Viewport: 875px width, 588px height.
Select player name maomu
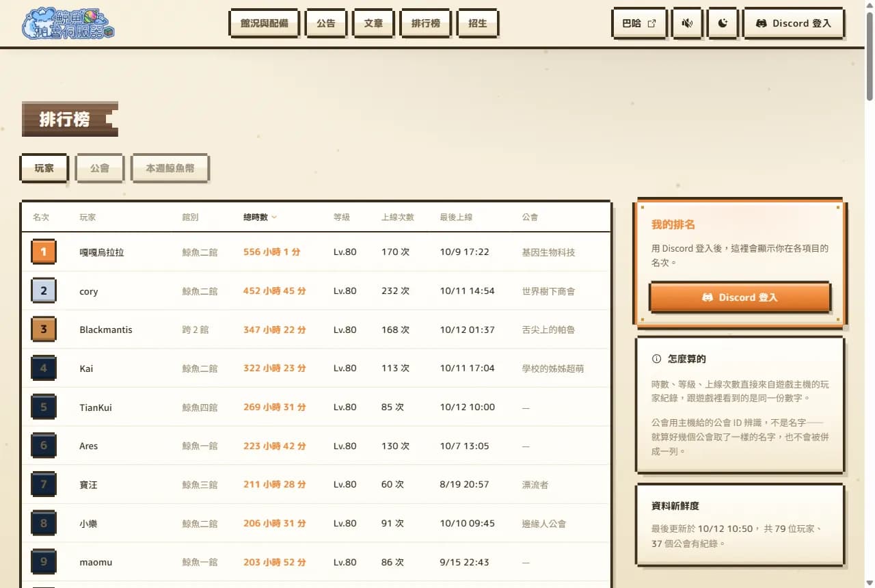click(96, 562)
